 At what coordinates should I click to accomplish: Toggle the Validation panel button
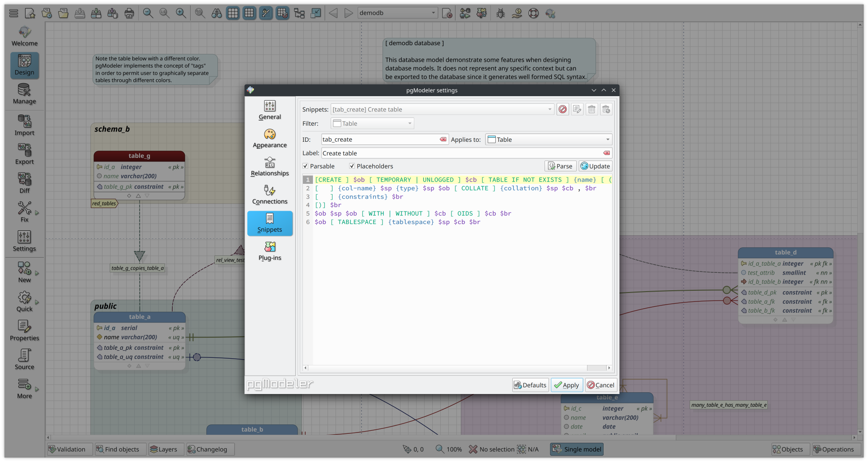69,449
